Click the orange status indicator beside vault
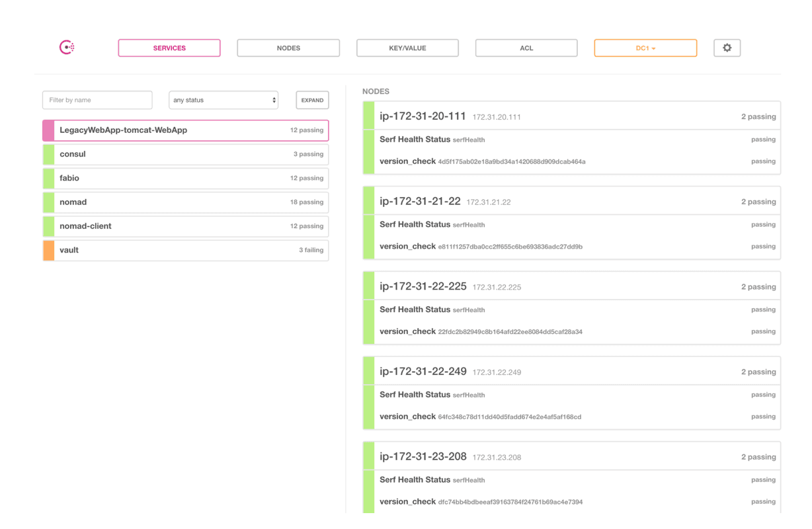812x529 pixels. click(x=48, y=250)
